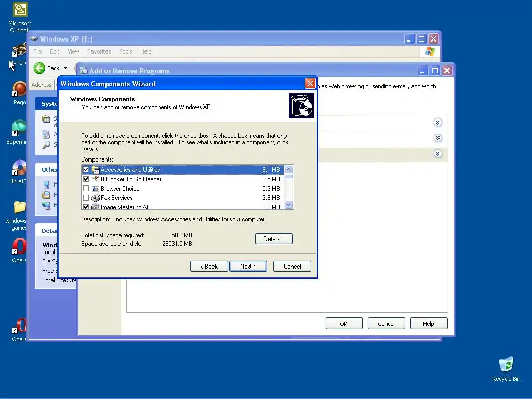This screenshot has height=399, width=532.
Task: Open Microsoft Outlook desktop shortcut
Action: coord(20,17)
